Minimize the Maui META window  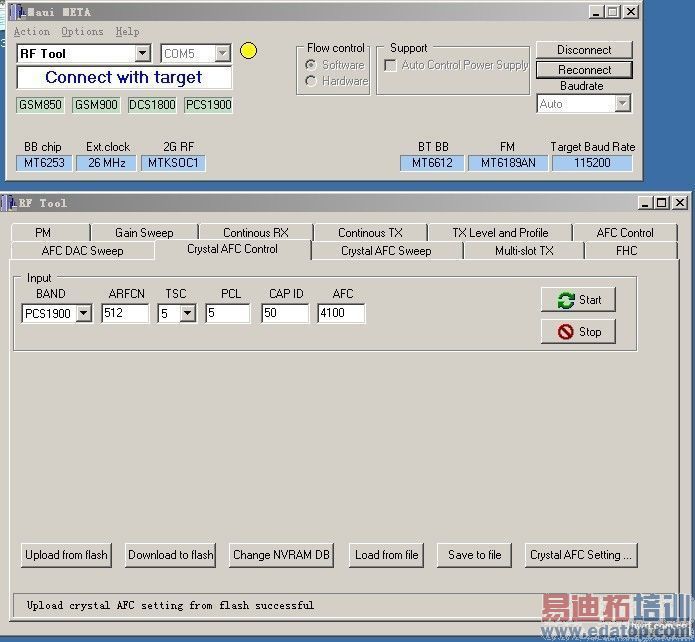pos(596,12)
